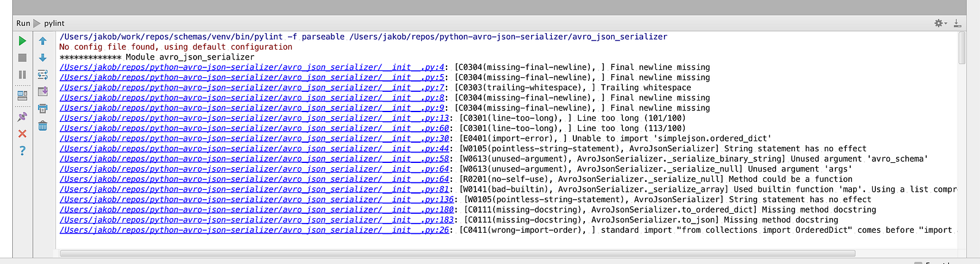Click the Up the Stack Trace arrow
This screenshot has height=264, width=980.
[43, 41]
